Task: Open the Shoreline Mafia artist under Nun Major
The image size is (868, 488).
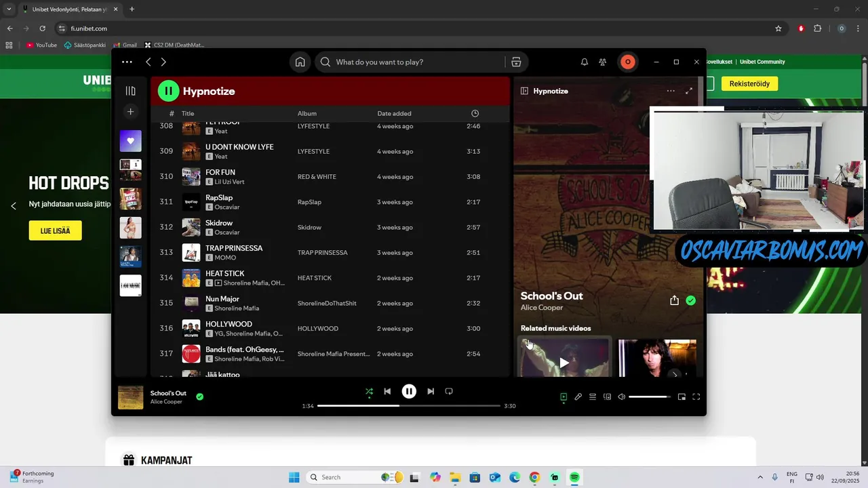Action: [237, 308]
